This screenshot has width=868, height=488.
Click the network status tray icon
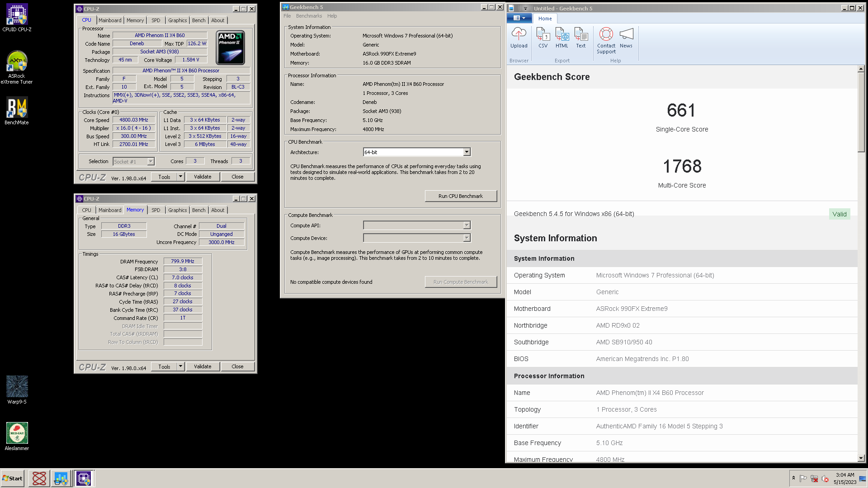(814, 479)
